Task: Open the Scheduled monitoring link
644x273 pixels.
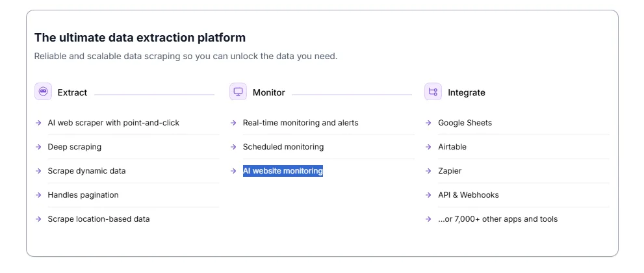Action: pos(283,146)
